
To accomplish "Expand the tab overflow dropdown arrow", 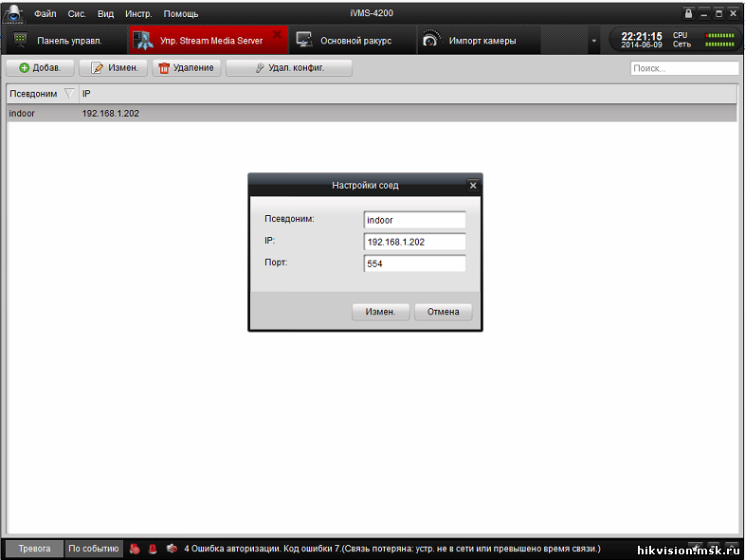I will coord(594,41).
